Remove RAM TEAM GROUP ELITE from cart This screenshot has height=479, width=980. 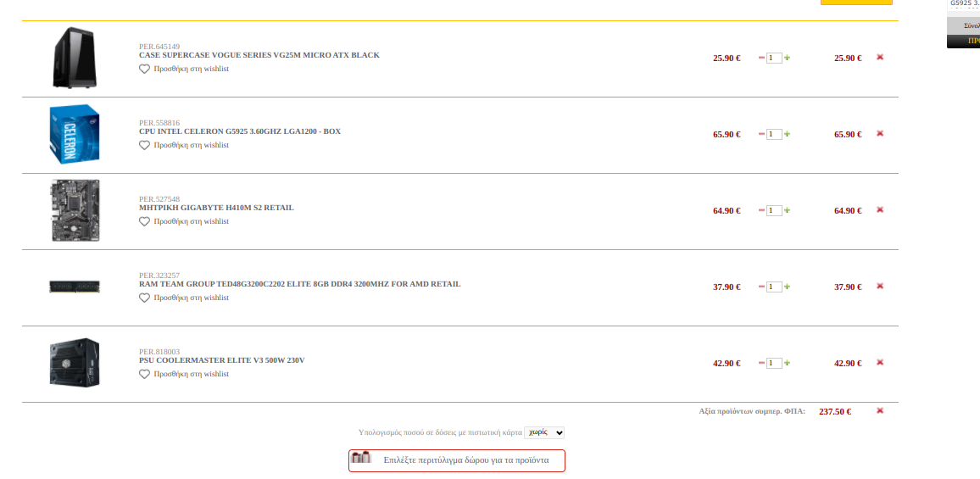coord(880,286)
